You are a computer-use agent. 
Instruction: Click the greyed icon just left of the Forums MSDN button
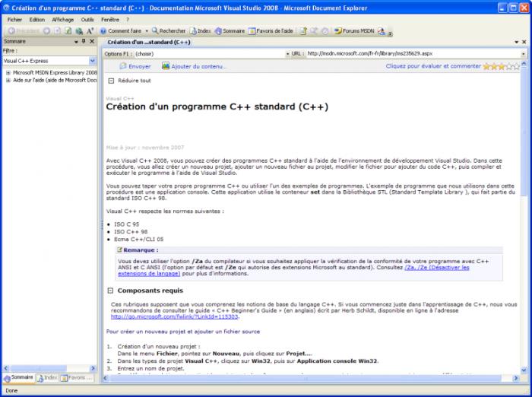(x=325, y=31)
